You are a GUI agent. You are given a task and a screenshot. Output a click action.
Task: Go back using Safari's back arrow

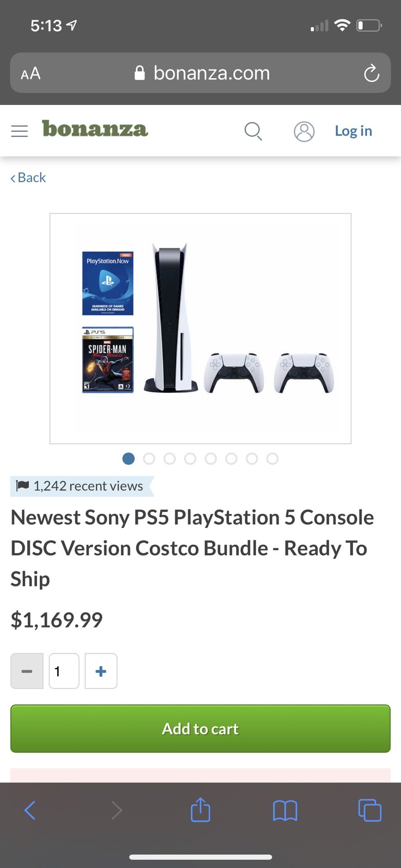pos(30,810)
